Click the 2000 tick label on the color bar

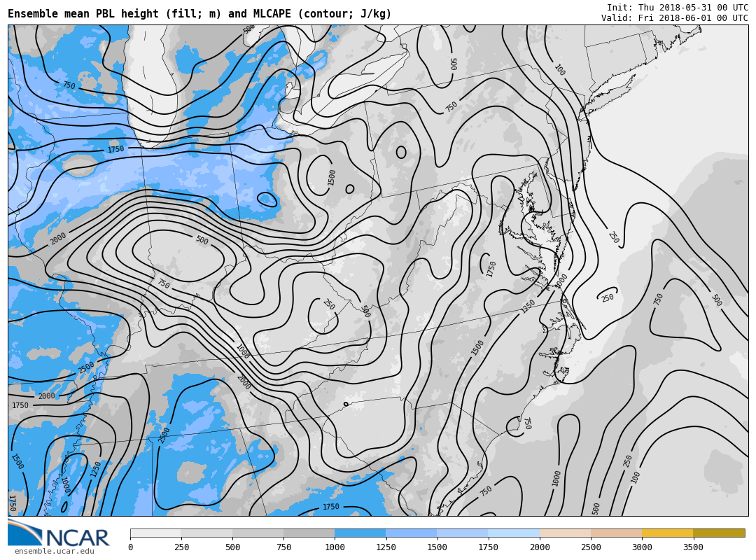pyautogui.click(x=540, y=547)
